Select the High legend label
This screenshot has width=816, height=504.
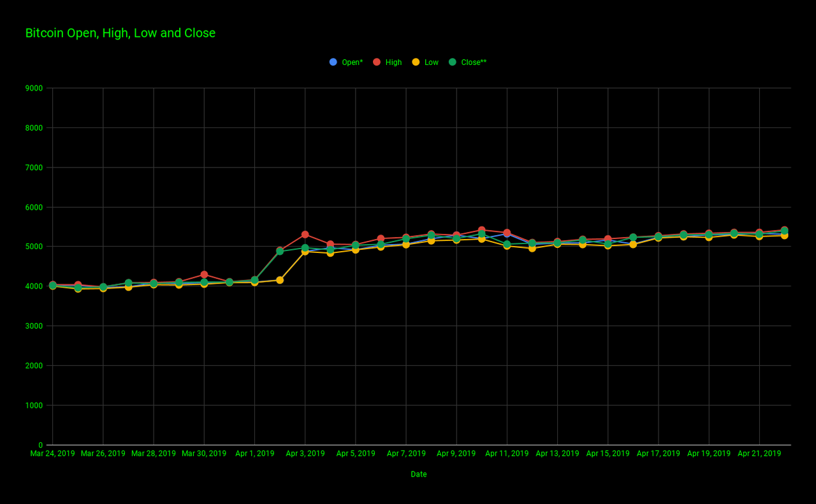pyautogui.click(x=394, y=62)
